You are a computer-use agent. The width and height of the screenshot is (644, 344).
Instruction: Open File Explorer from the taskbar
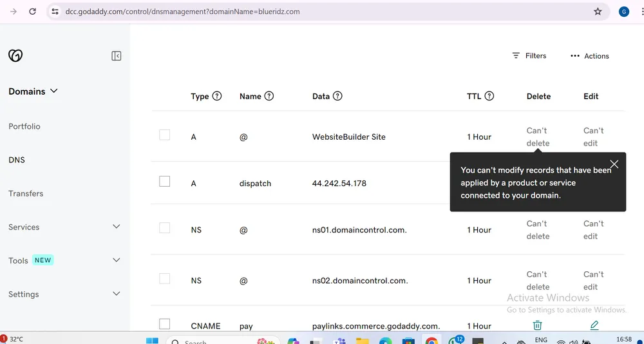pyautogui.click(x=362, y=341)
